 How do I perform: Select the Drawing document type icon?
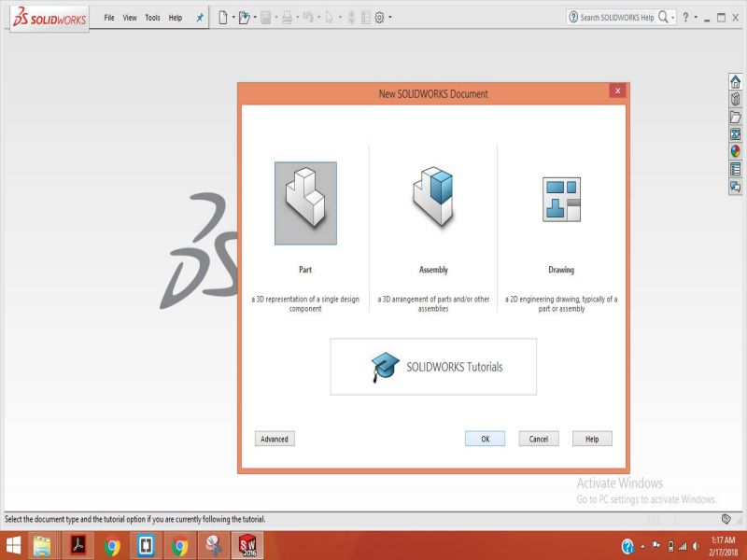tap(561, 199)
